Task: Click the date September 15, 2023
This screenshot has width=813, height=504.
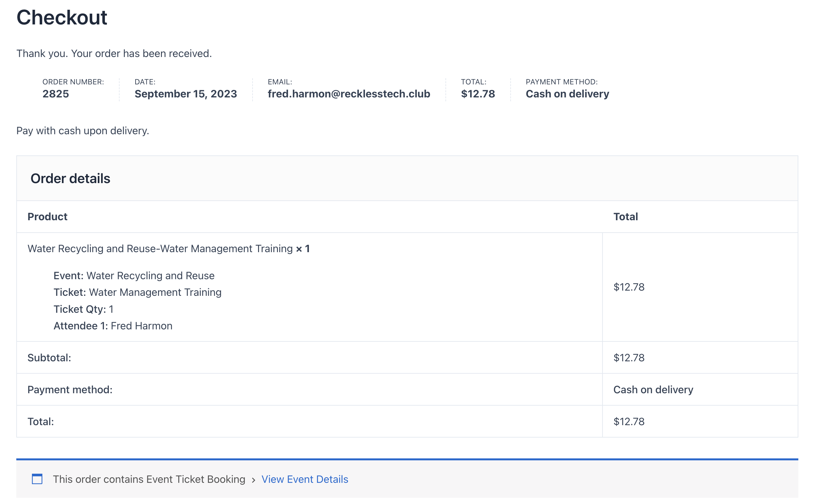Action: pos(186,94)
